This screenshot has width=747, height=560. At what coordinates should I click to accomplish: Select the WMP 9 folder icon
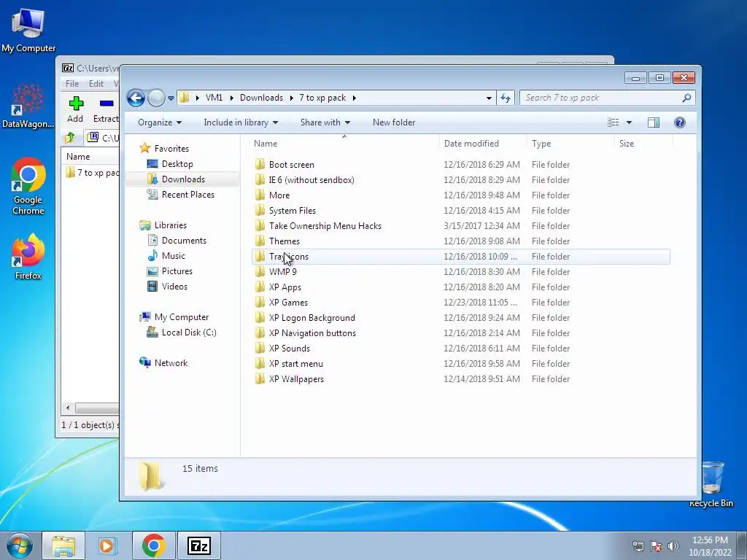[260, 271]
